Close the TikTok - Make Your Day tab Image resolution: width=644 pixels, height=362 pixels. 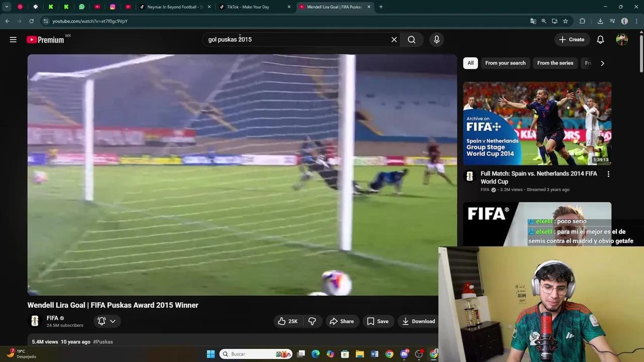click(289, 7)
